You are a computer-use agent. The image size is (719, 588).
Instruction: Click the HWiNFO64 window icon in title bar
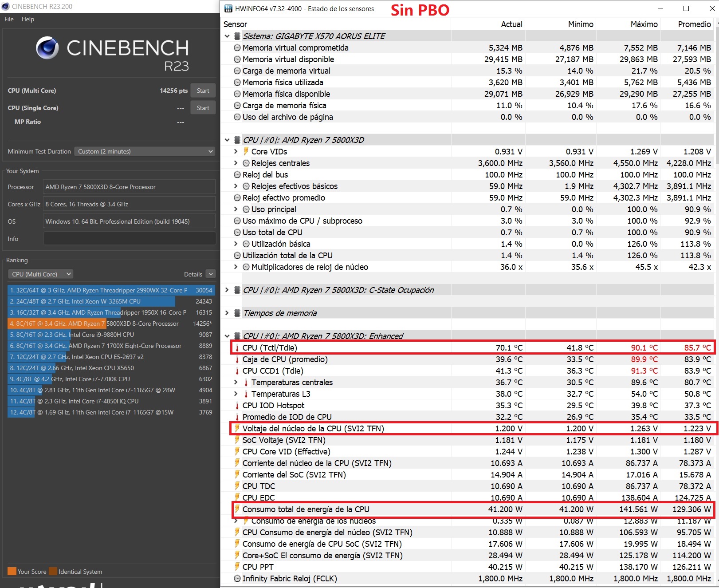pyautogui.click(x=228, y=8)
